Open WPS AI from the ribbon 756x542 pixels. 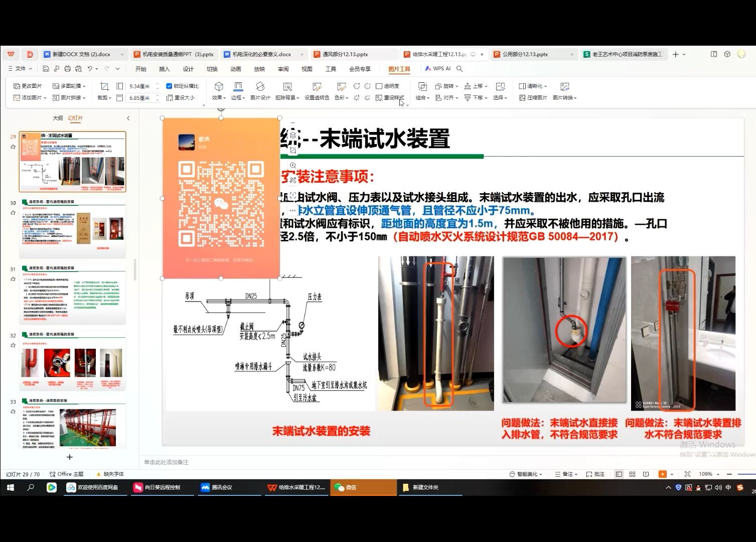click(x=438, y=69)
